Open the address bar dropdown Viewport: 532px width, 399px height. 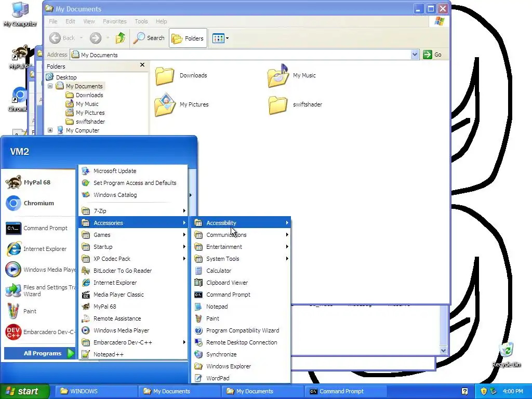click(415, 55)
